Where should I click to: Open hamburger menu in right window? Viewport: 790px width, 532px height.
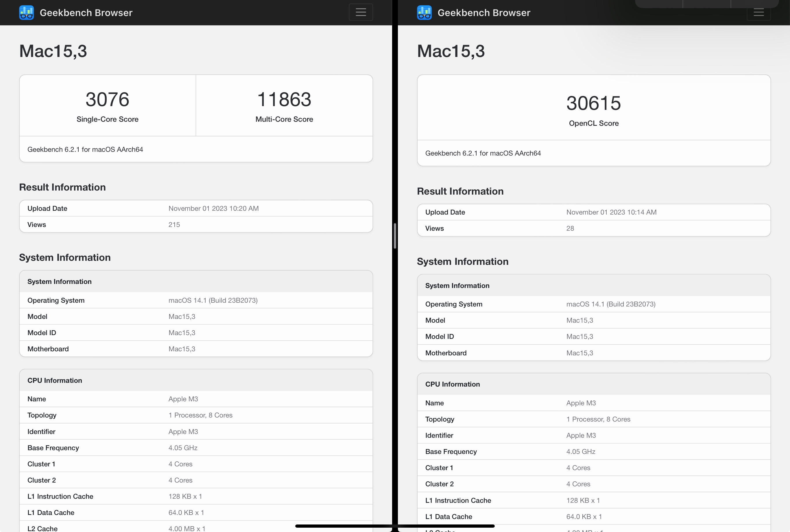(x=758, y=13)
